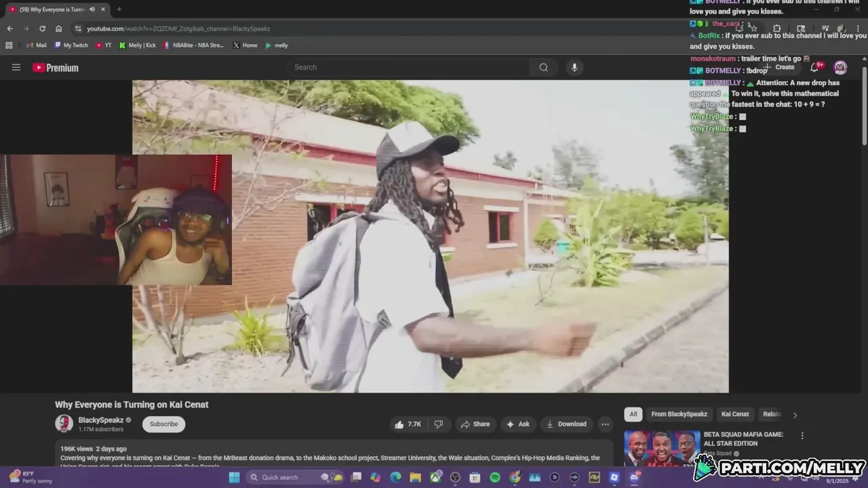The height and width of the screenshot is (488, 868).
Task: Open the YT bookmark
Action: click(x=104, y=45)
